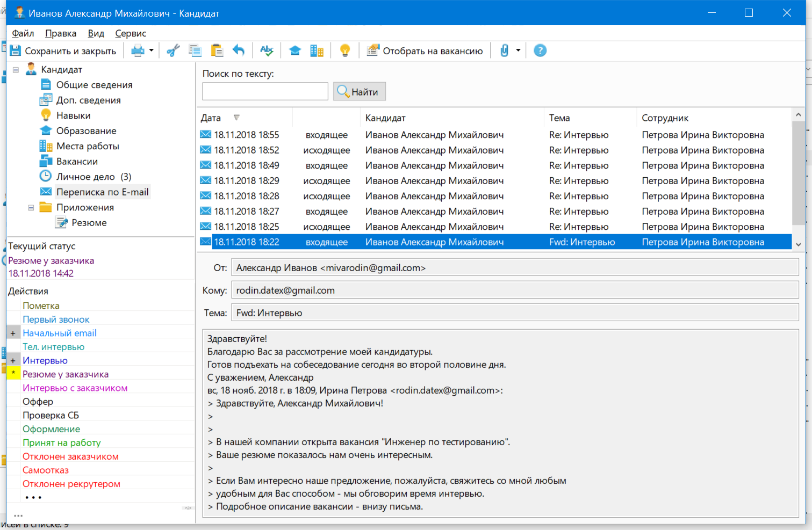Click the scissors cut icon
812x530 pixels.
coord(173,51)
